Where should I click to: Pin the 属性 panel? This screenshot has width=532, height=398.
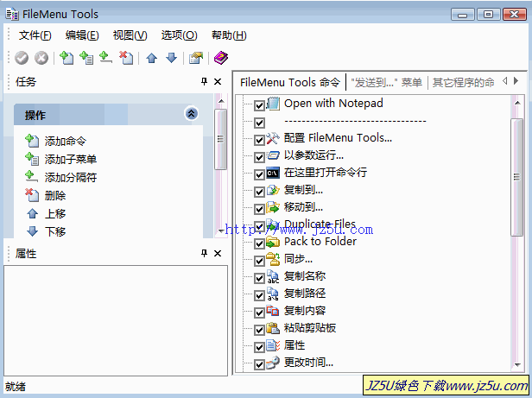(x=204, y=253)
